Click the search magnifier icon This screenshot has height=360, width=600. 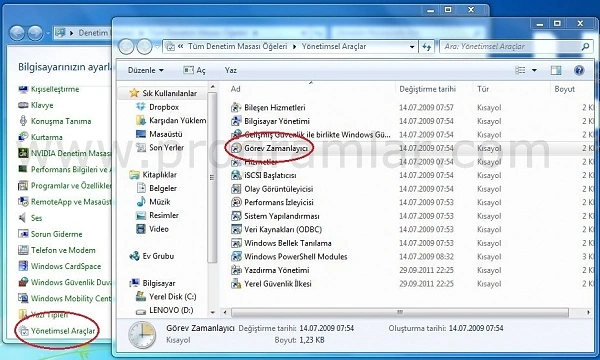point(585,47)
